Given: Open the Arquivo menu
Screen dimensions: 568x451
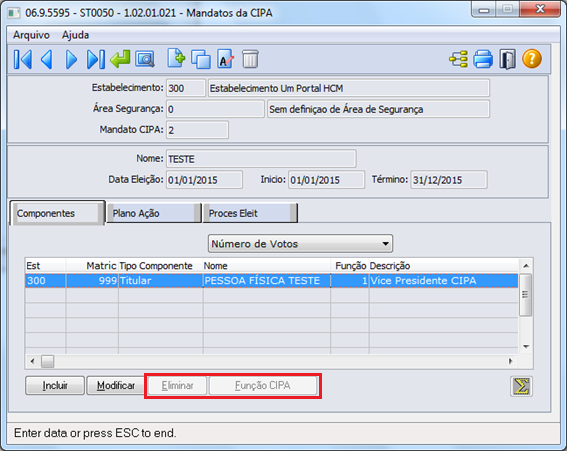Looking at the screenshot, I should point(31,35).
